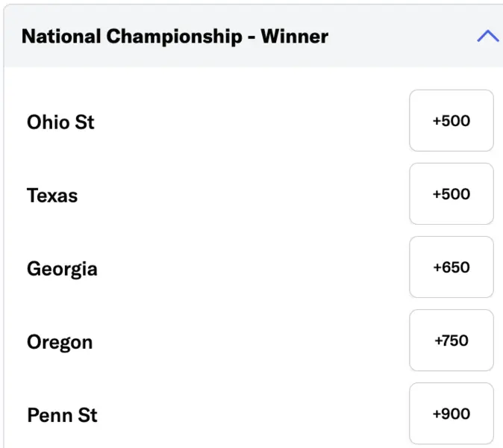The height and width of the screenshot is (448, 503).
Task: Click the Penn St team name
Action: [62, 415]
